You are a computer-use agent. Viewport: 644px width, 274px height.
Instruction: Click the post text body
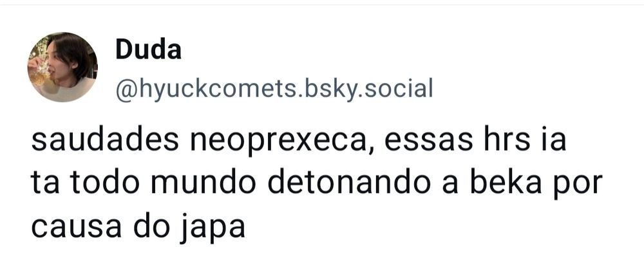[x=317, y=184]
